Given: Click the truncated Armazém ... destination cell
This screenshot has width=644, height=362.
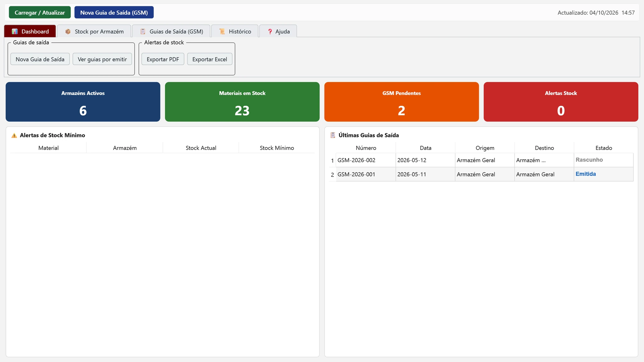Looking at the screenshot, I should click(x=544, y=160).
